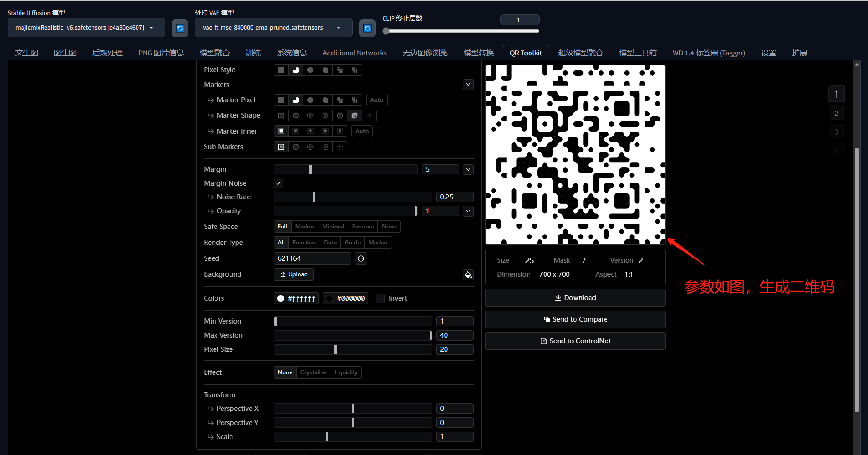The width and height of the screenshot is (868, 455).
Task: Set Marker Pixel to vertical bars
Action: [354, 100]
